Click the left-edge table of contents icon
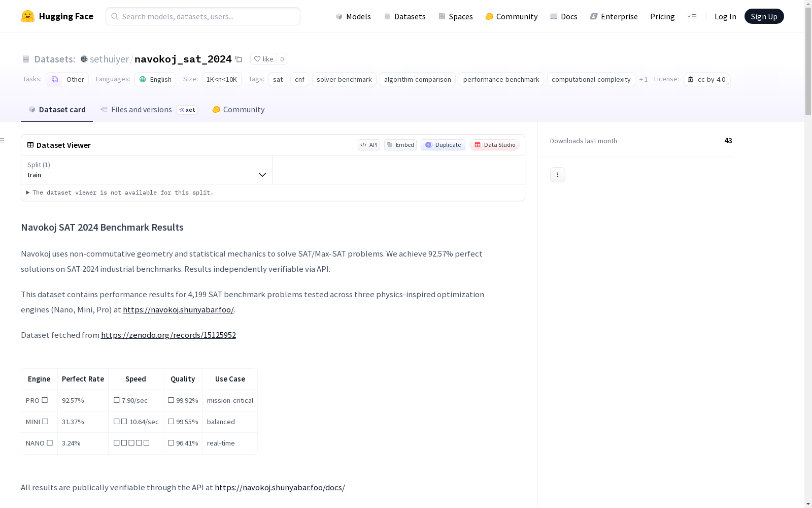Viewport: 812px width, 508px height. pyautogui.click(x=3, y=140)
